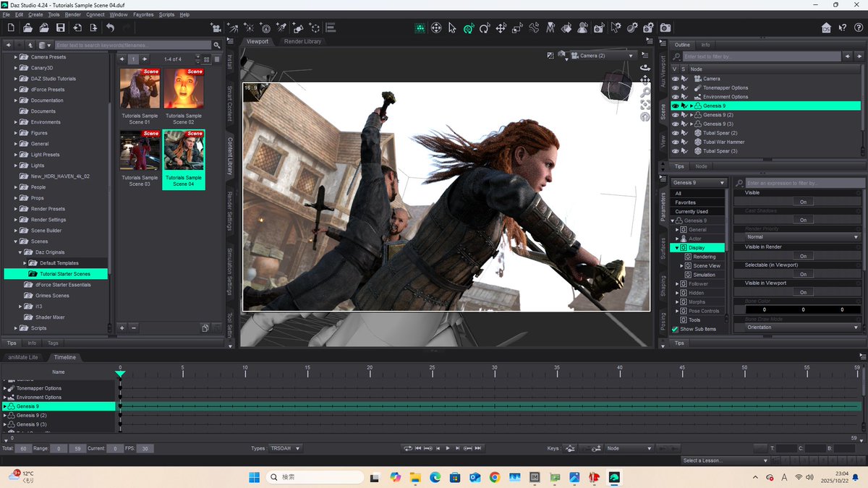
Task: Select the Currently Used filter
Action: pyautogui.click(x=692, y=212)
